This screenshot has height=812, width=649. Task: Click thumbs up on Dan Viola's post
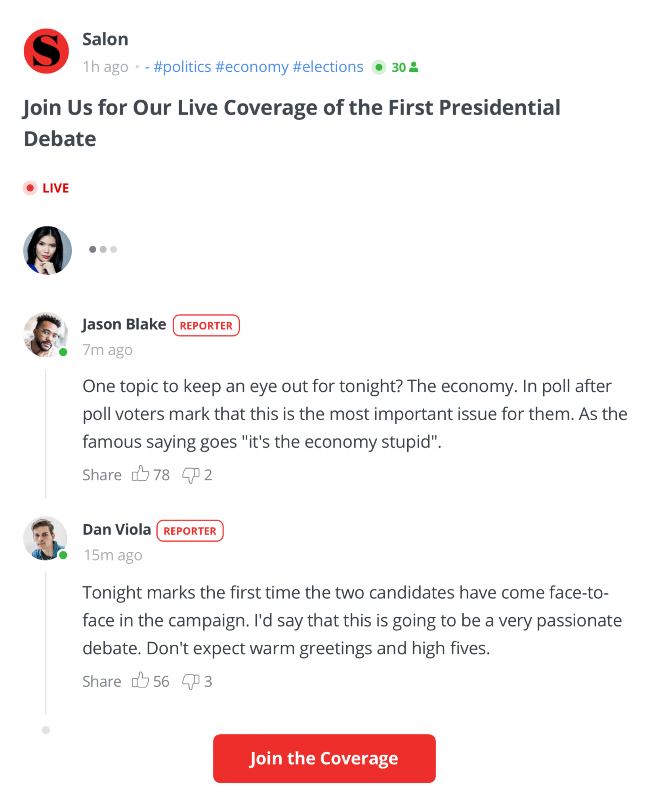click(x=140, y=681)
